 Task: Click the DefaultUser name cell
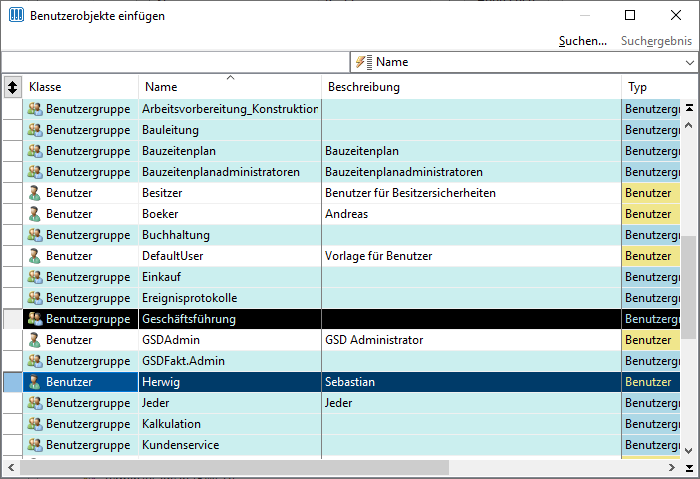230,256
